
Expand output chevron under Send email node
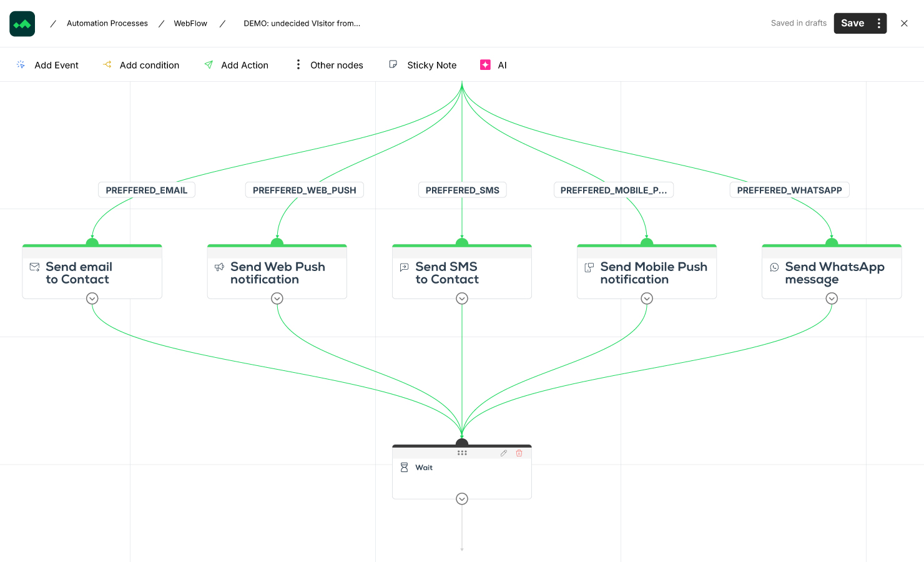(x=92, y=298)
